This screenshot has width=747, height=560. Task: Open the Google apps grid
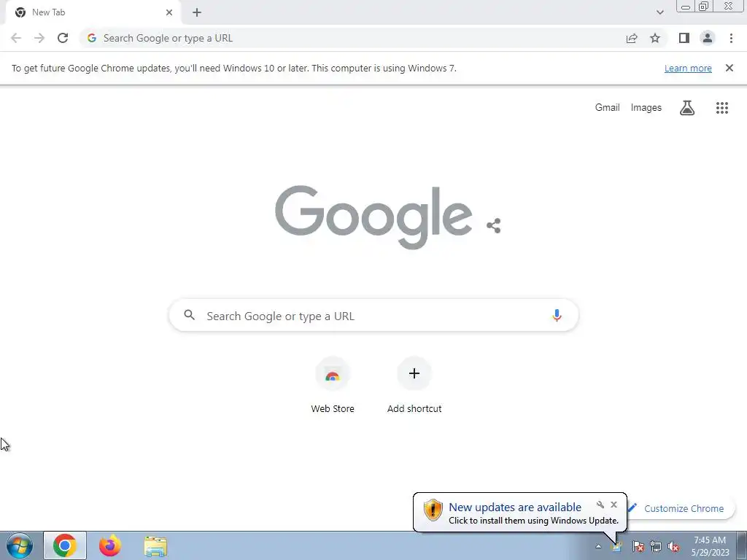coord(722,108)
